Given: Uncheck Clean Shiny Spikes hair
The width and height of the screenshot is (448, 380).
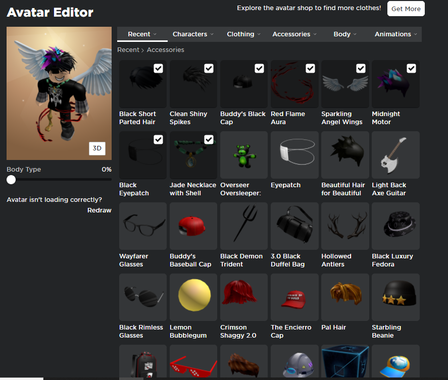Looking at the screenshot, I should pos(209,68).
